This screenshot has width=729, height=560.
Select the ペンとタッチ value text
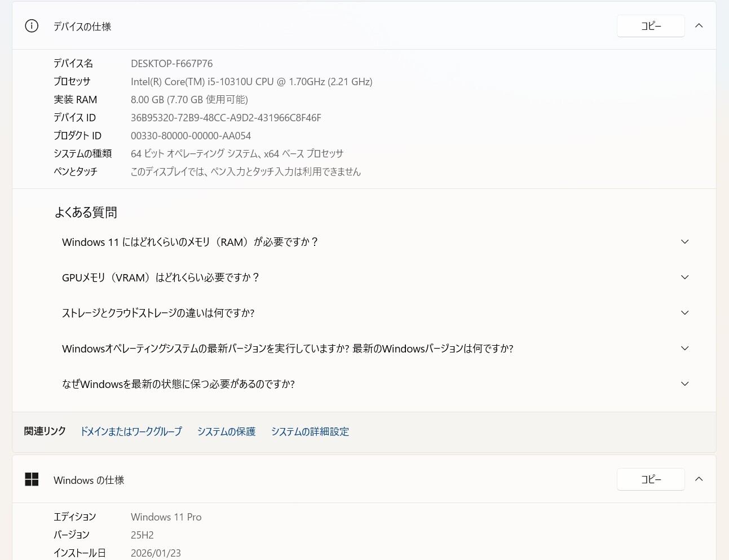tap(246, 172)
